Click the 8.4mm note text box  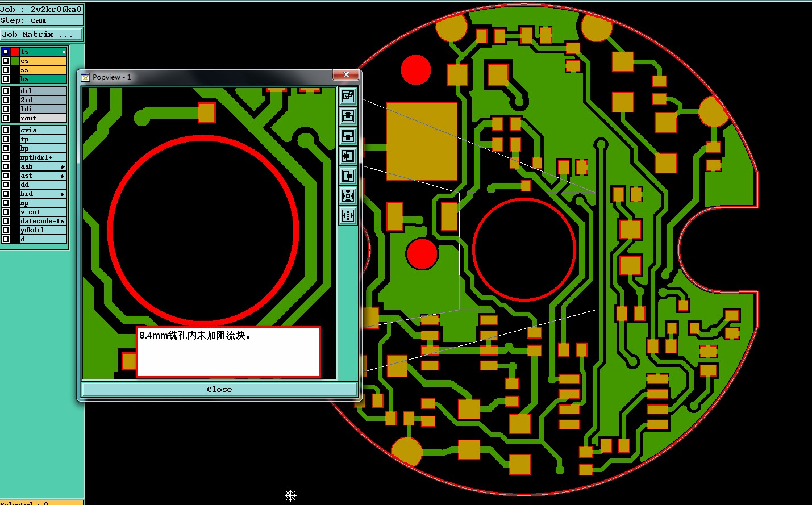228,352
